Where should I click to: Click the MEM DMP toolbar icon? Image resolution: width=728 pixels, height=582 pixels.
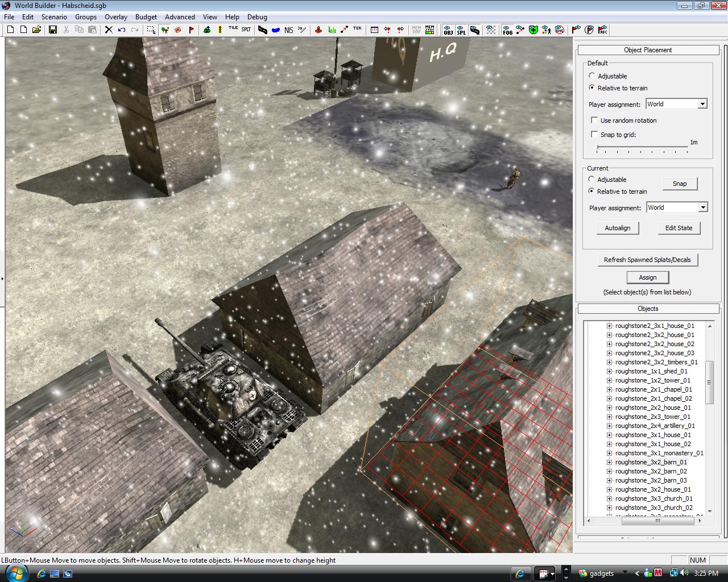point(416,30)
